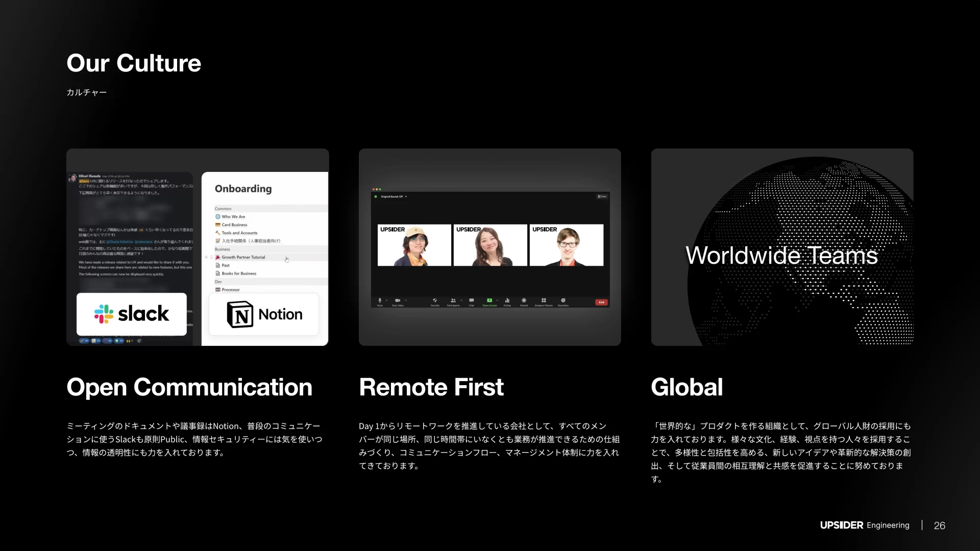The image size is (980, 551).
Task: Open the Chat bubble icon
Action: (472, 300)
